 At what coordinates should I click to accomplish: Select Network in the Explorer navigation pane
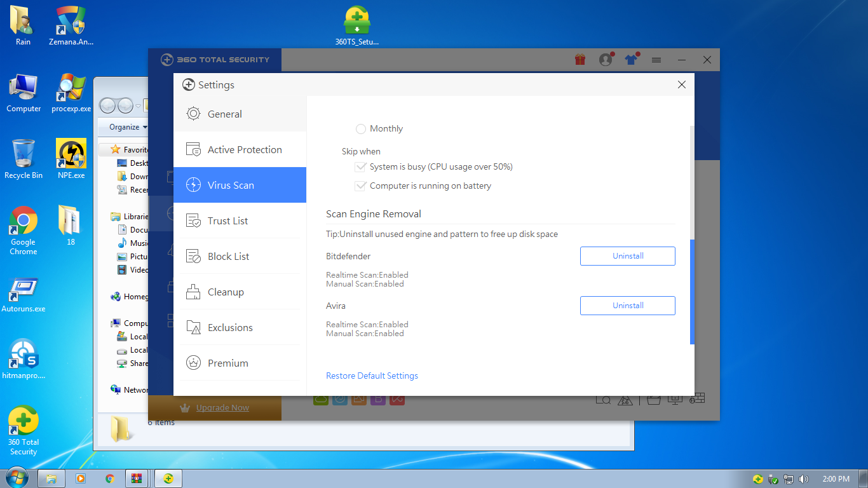pos(130,390)
